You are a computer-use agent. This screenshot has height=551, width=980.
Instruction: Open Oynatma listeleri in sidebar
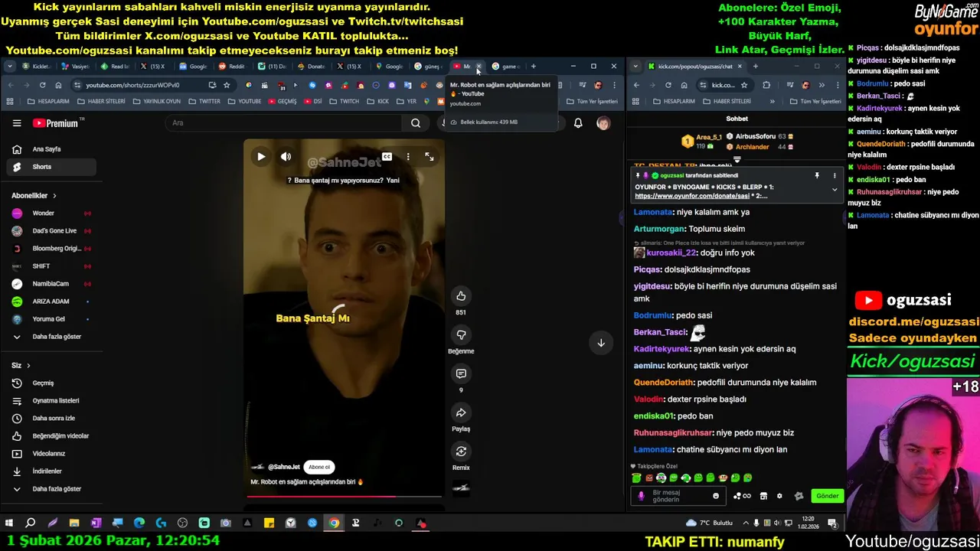(x=51, y=401)
